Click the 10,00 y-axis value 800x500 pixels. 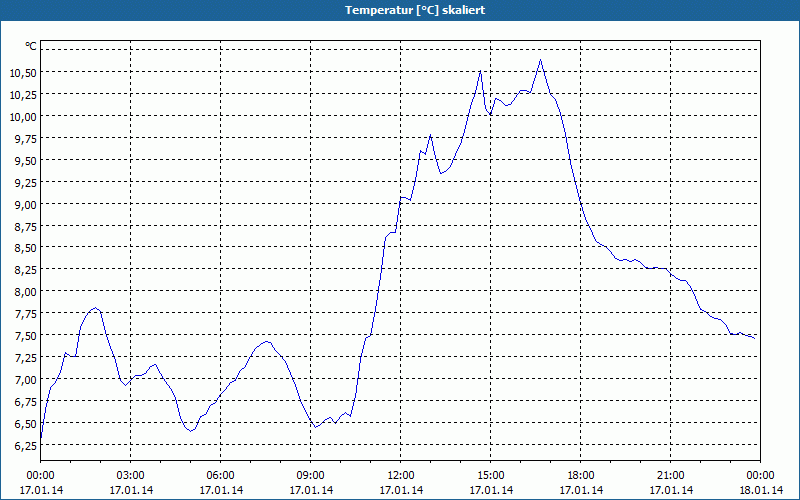coord(23,117)
